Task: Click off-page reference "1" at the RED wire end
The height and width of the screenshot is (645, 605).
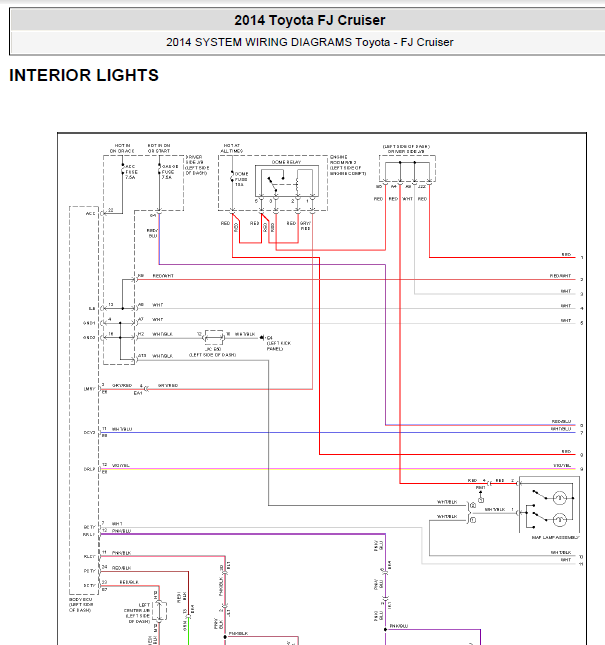Action: click(582, 258)
